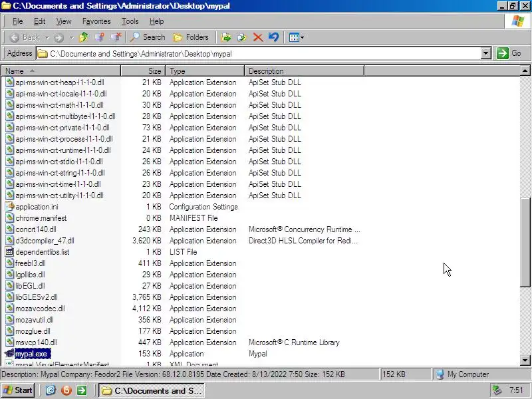The height and width of the screenshot is (399, 532).
Task: Open the File menu
Action: pos(18,21)
